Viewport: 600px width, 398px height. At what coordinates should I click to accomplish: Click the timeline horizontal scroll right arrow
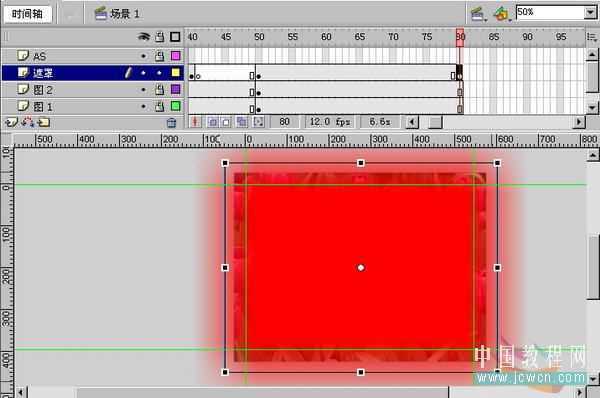[x=579, y=122]
